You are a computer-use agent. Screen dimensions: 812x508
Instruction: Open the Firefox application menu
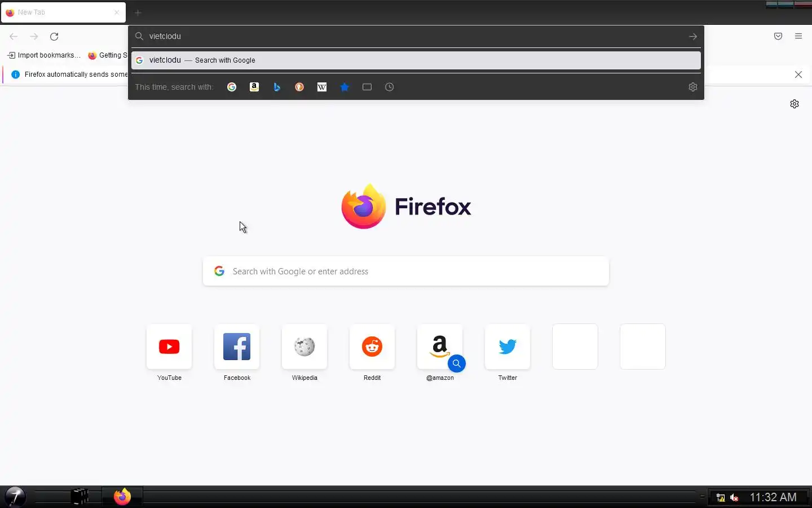click(x=798, y=36)
